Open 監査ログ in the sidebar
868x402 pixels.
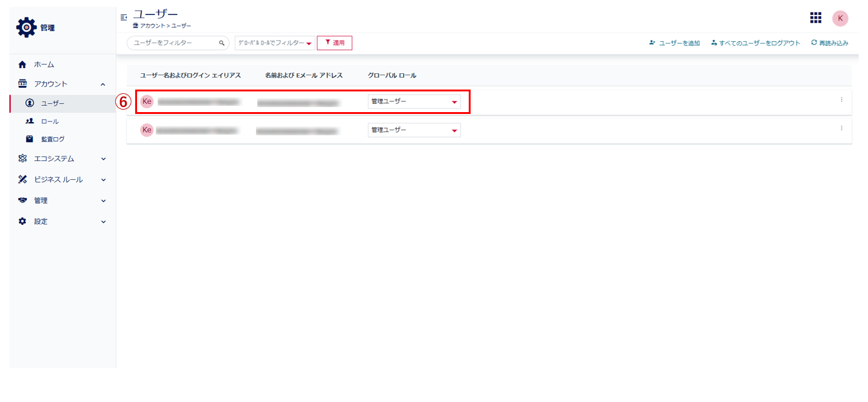point(53,139)
